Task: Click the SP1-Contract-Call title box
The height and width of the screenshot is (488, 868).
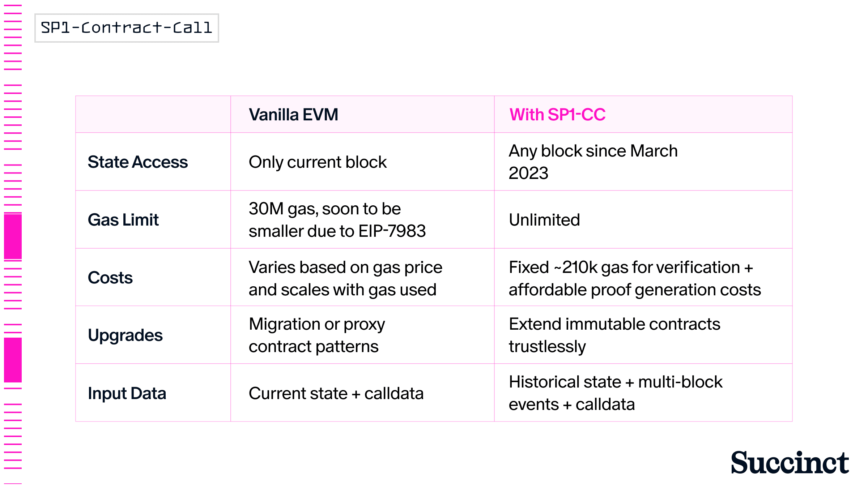Action: click(x=127, y=28)
